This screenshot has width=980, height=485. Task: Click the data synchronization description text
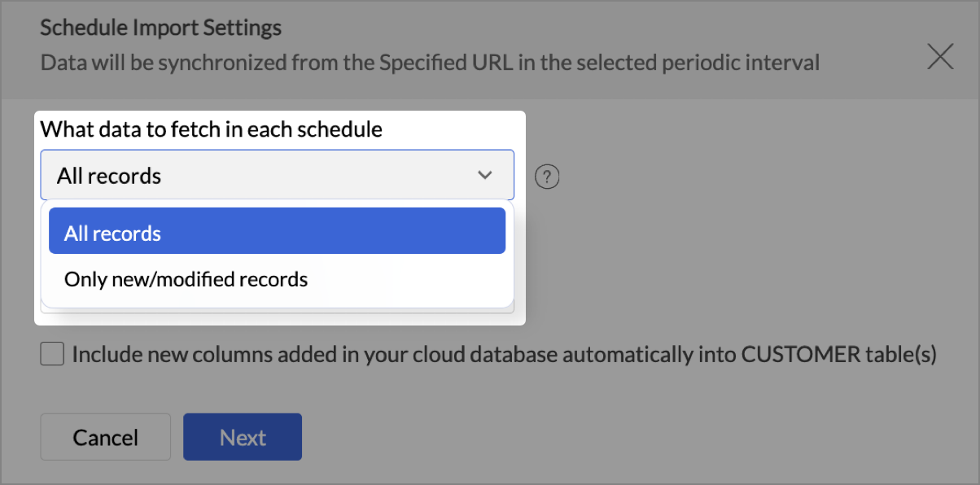pos(430,62)
